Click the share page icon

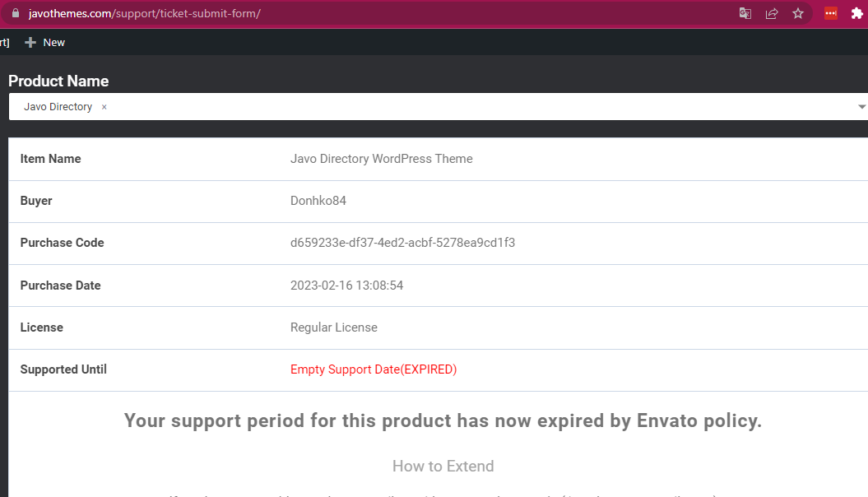tap(772, 13)
